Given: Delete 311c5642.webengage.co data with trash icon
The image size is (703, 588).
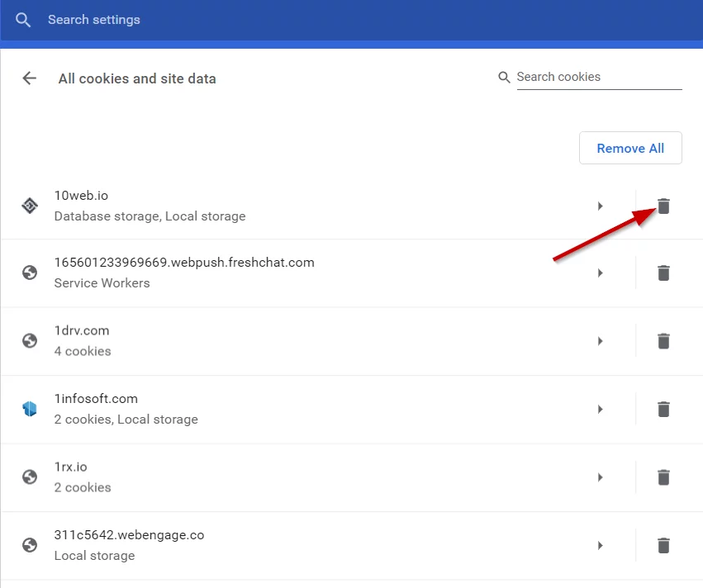Looking at the screenshot, I should point(663,545).
